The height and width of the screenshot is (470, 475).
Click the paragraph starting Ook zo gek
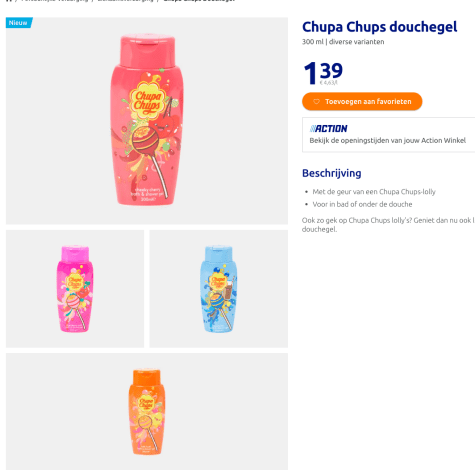[388, 225]
